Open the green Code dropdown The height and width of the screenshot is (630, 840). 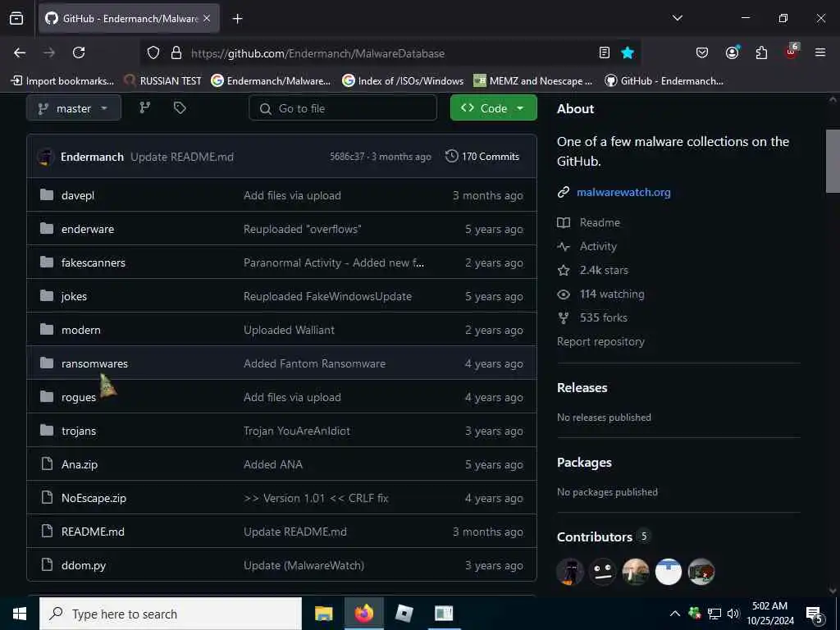pos(493,108)
